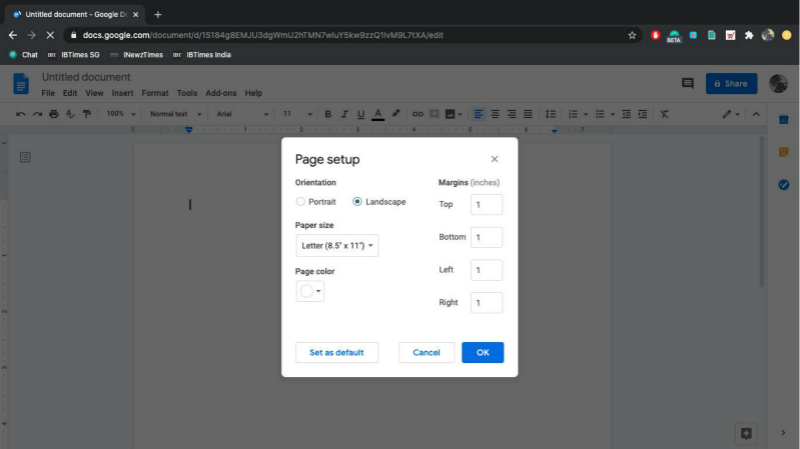Expand the Page color picker

click(310, 291)
